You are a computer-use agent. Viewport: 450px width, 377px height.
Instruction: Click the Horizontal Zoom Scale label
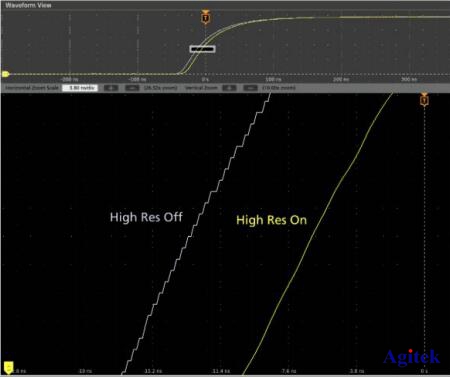point(32,88)
